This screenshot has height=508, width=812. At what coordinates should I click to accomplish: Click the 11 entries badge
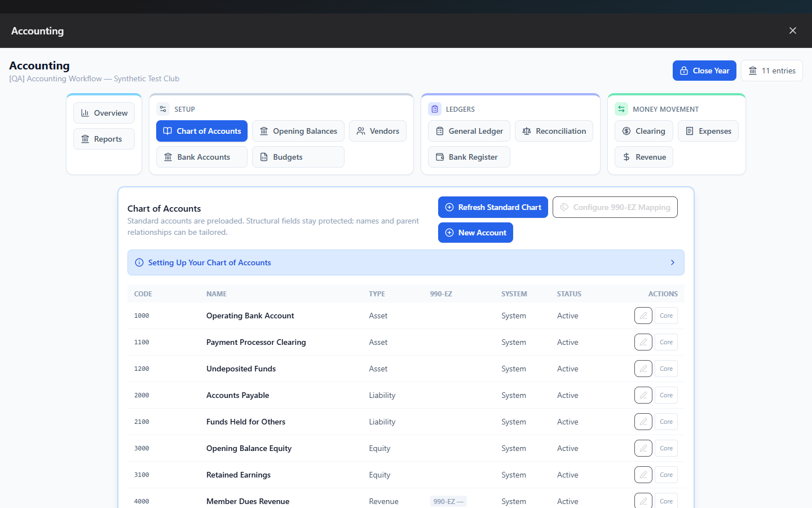pyautogui.click(x=771, y=71)
